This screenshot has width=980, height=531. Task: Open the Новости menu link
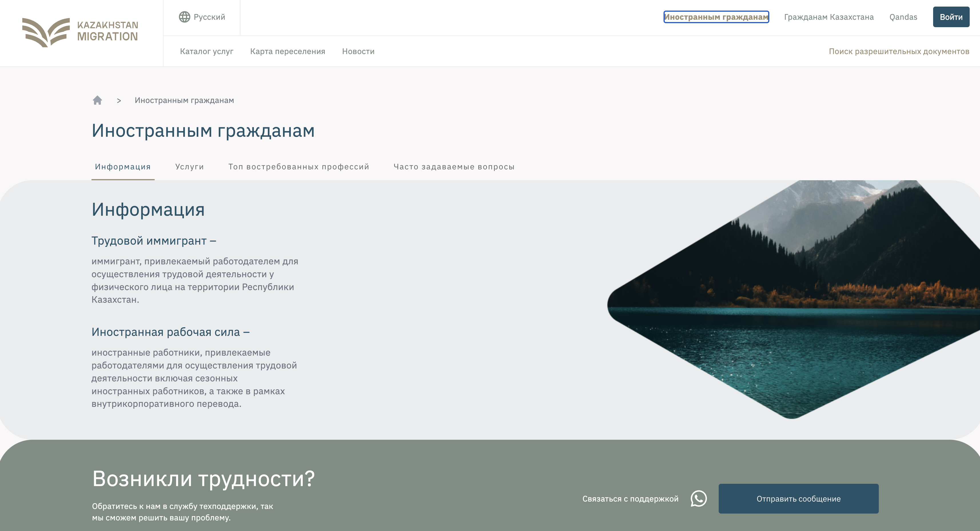[358, 51]
